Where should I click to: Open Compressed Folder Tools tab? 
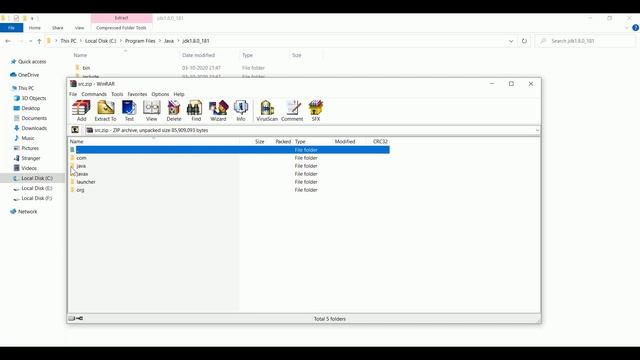(121, 28)
